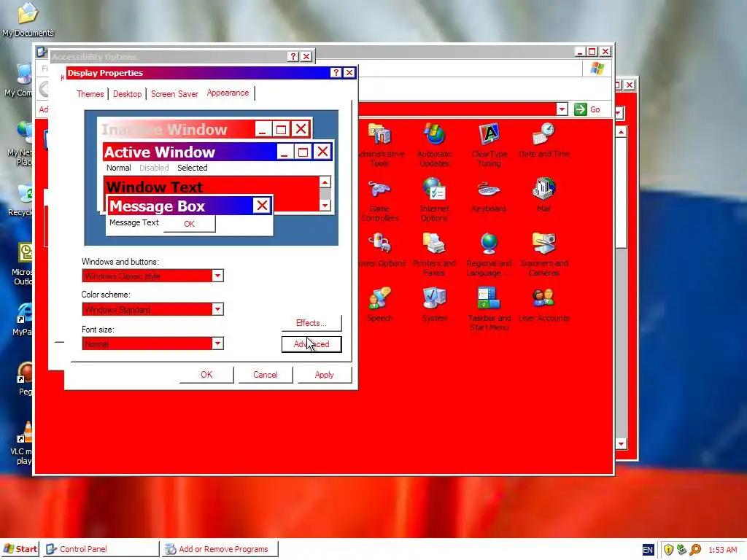
Task: Click Accessibility Options help question button
Action: click(293, 57)
